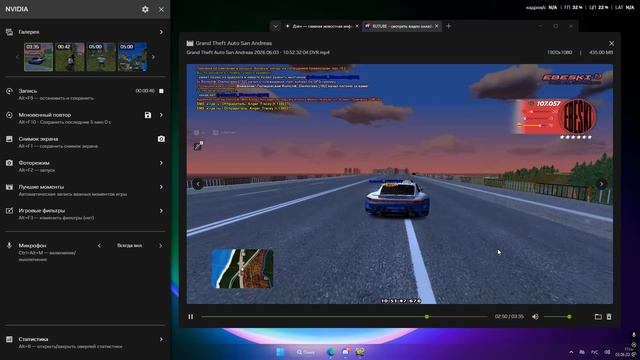640x360 pixels.
Task: Show hidden system tray icons
Action: pos(571,352)
